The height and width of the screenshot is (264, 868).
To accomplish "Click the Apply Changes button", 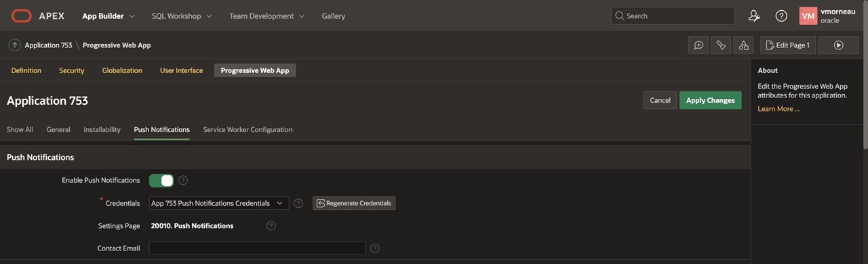I will tap(710, 100).
